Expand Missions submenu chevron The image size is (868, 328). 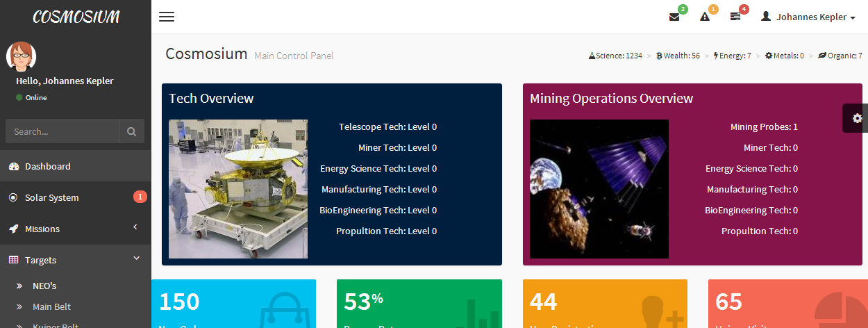click(135, 227)
